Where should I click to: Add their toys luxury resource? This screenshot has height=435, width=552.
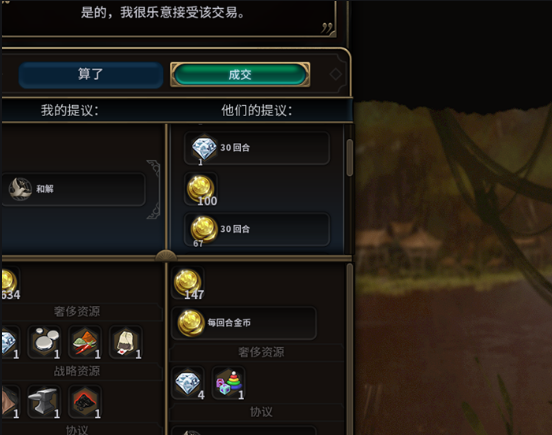click(229, 383)
